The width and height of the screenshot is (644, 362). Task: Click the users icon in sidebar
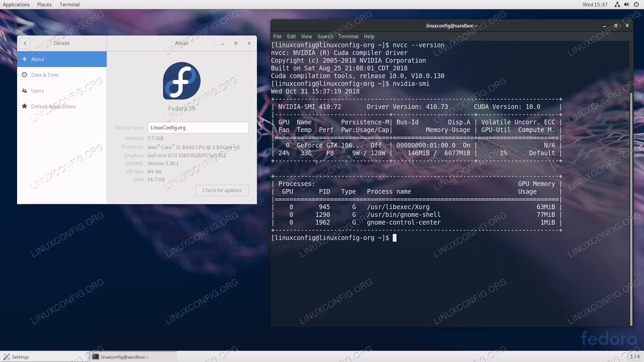(24, 90)
